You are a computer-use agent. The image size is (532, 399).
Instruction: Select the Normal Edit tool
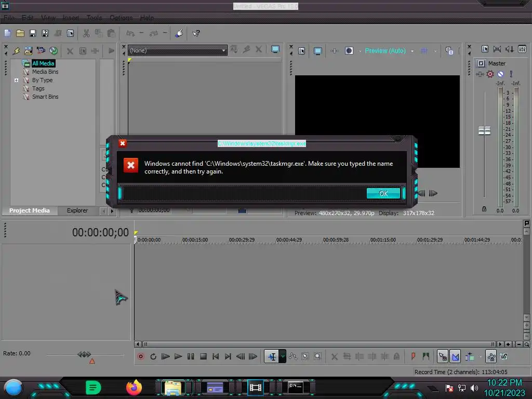(272, 356)
